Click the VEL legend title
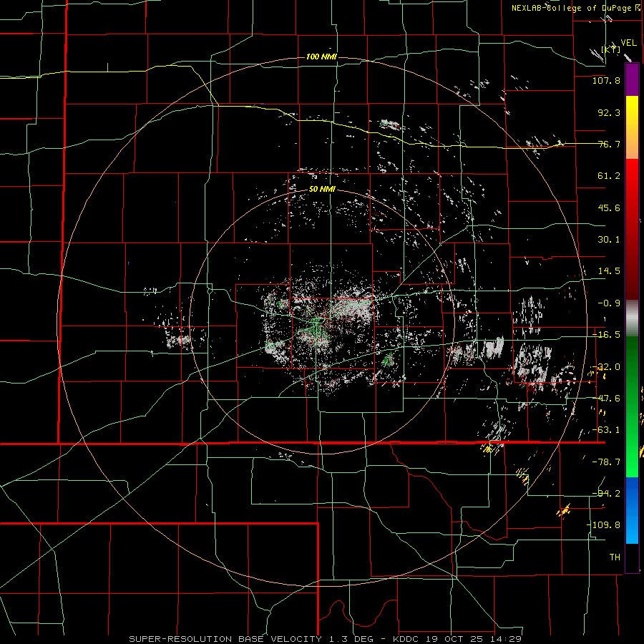644x644 pixels. point(628,43)
